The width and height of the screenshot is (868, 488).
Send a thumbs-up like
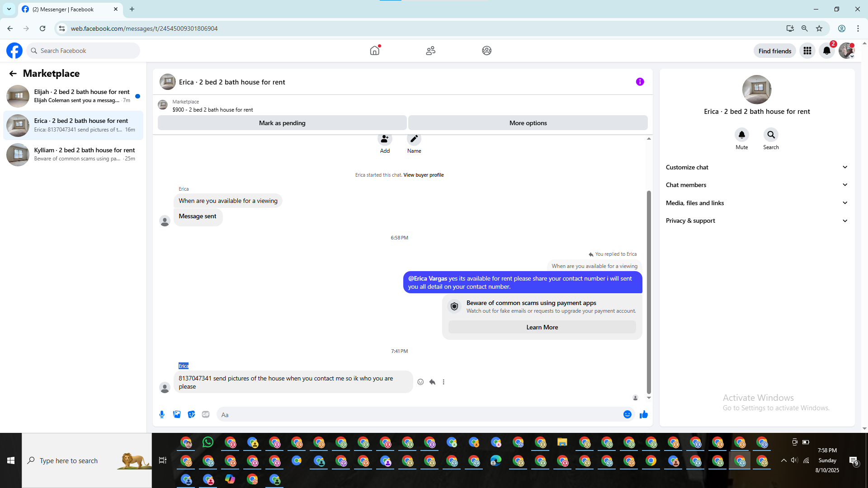(x=644, y=414)
